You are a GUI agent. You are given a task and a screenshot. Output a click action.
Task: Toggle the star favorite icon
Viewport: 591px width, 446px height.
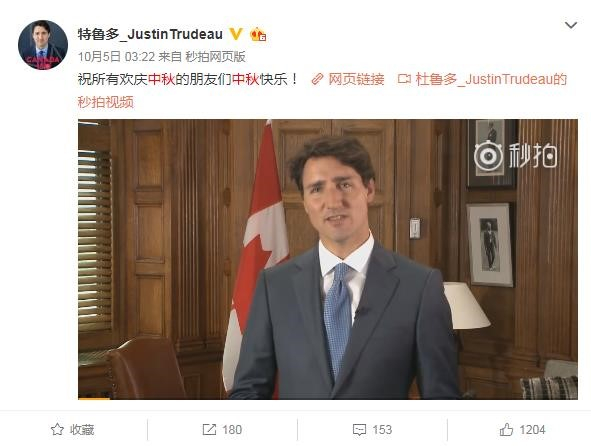[x=57, y=429]
